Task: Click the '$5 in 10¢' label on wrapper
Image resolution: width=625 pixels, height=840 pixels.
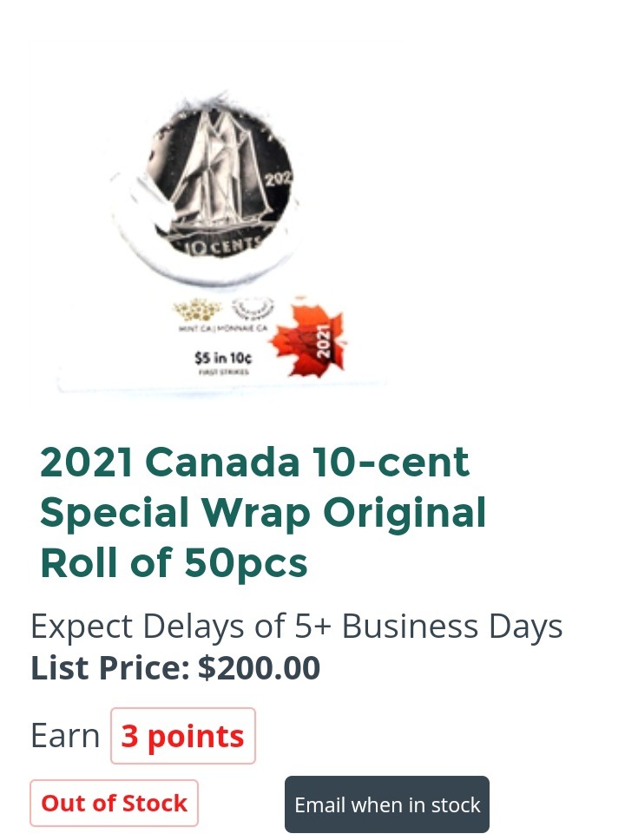Action: click(x=223, y=358)
